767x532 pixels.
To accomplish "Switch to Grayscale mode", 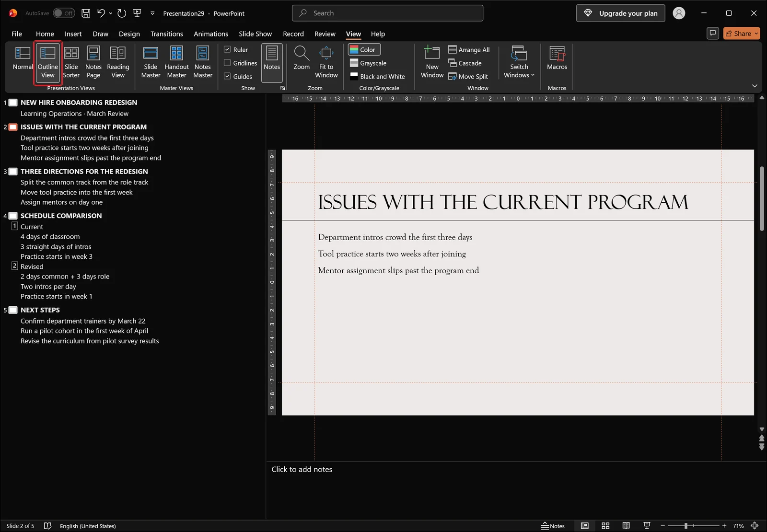I will click(x=368, y=63).
